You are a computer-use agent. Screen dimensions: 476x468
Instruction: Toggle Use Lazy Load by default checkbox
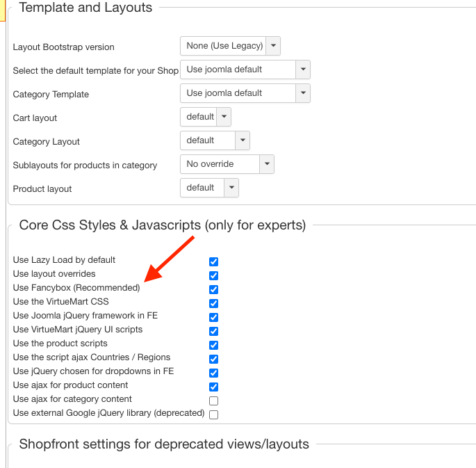213,262
